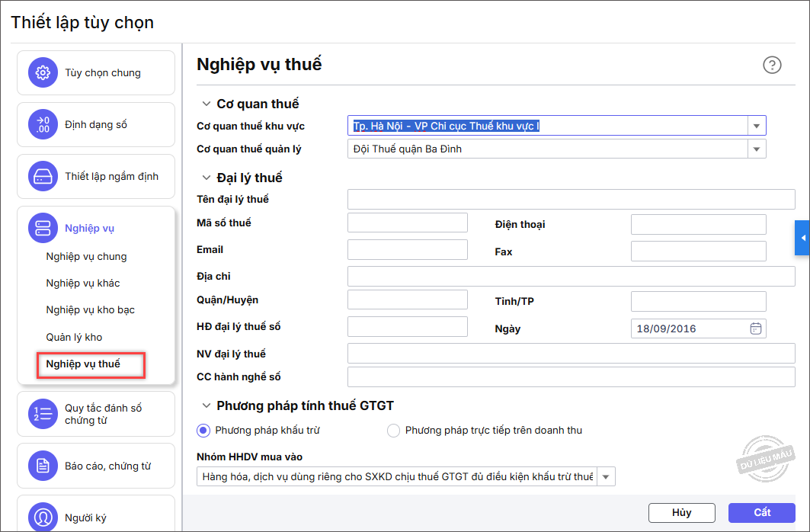Viewport: 810px width, 532px height.
Task: Open the Quy tắc đánh số chứng từ icon
Action: tap(43, 414)
